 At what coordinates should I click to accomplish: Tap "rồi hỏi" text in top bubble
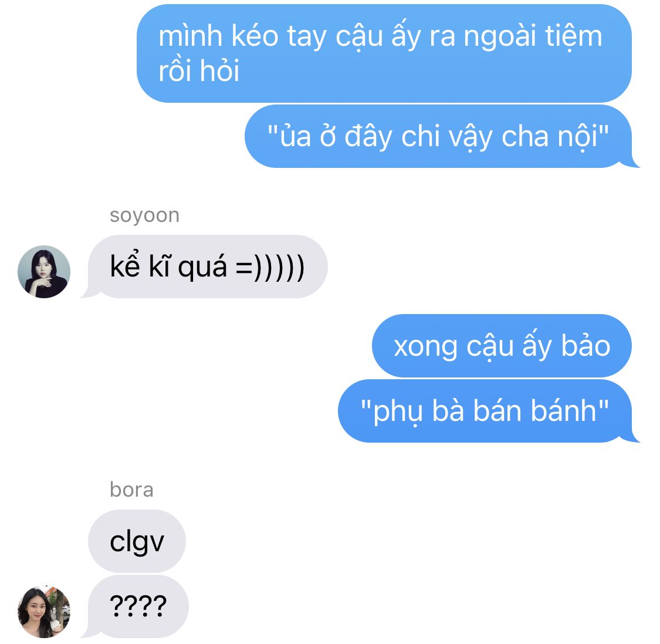(x=199, y=70)
